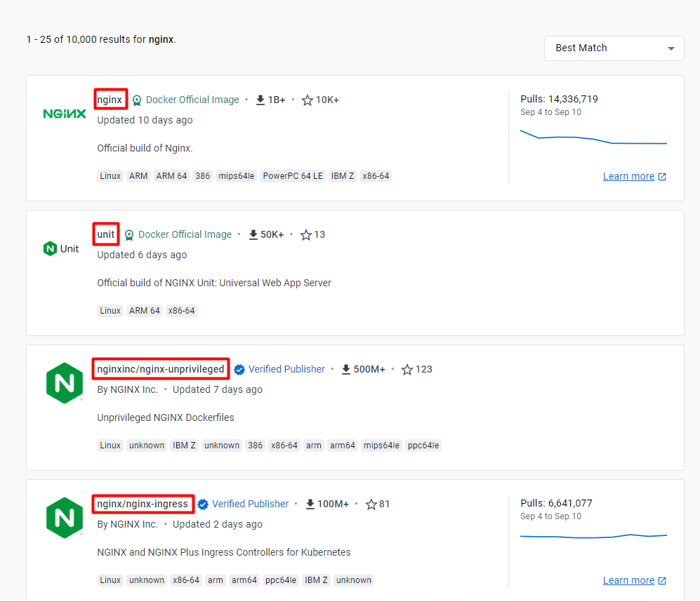Click the NGINX Ingress Controllers for Kubernetes description
700x602 pixels.
pyautogui.click(x=224, y=552)
